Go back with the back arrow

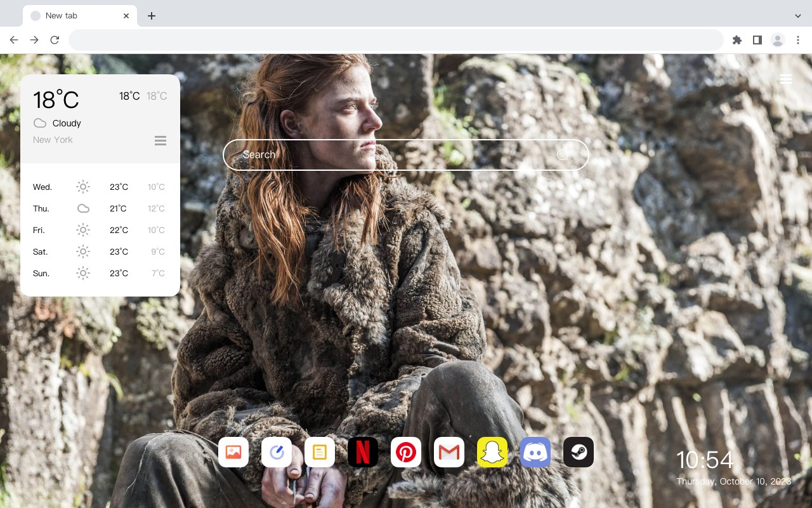tap(14, 40)
